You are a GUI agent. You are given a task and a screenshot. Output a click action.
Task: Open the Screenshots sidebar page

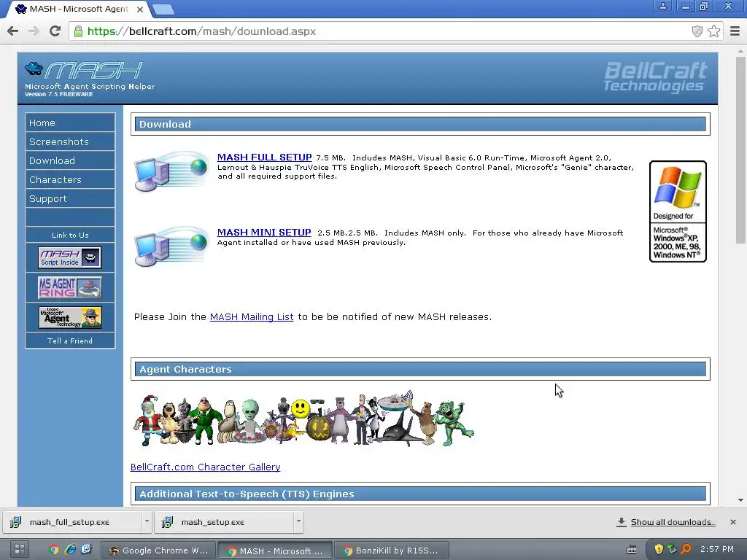coord(70,142)
